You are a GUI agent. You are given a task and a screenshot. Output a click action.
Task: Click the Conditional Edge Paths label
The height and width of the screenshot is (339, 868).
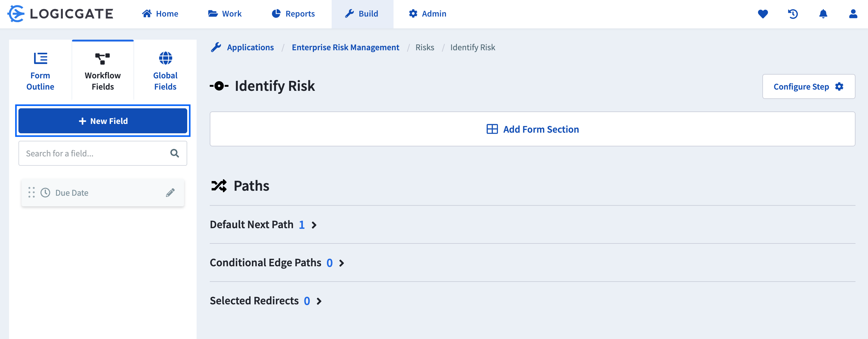(x=265, y=263)
